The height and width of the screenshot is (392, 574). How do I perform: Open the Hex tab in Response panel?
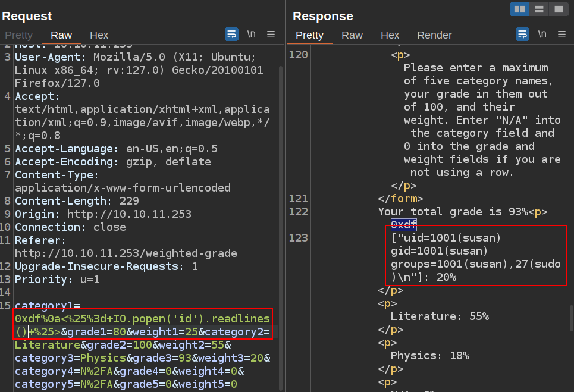[390, 35]
